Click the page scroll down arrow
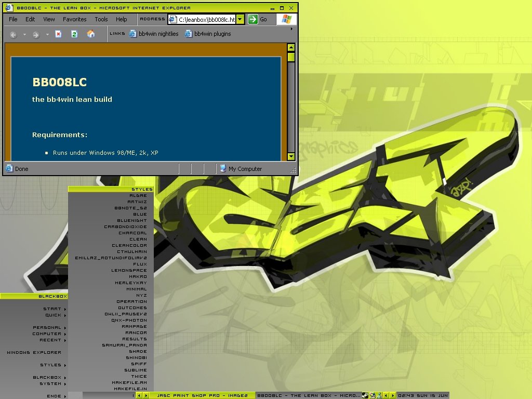 point(291,156)
